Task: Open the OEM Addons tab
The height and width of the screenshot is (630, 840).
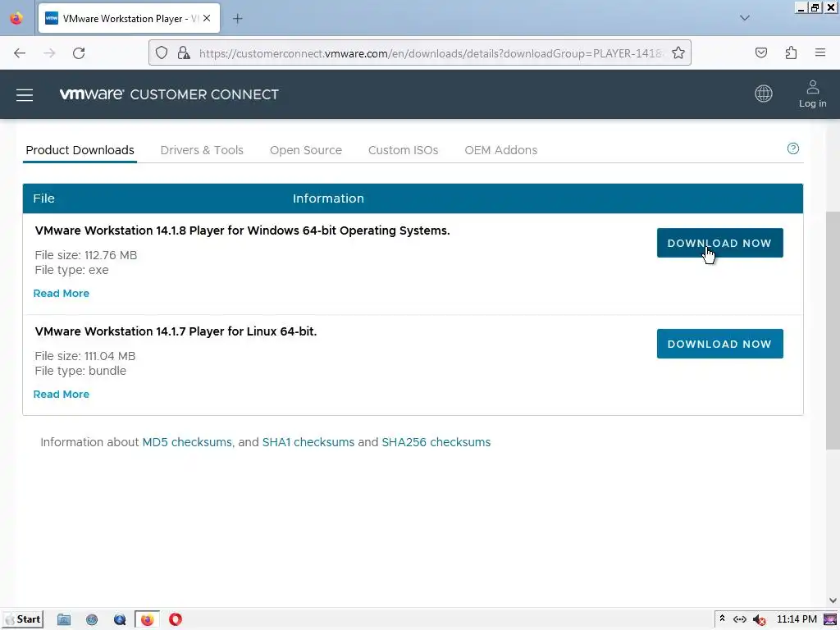Action: coord(501,150)
